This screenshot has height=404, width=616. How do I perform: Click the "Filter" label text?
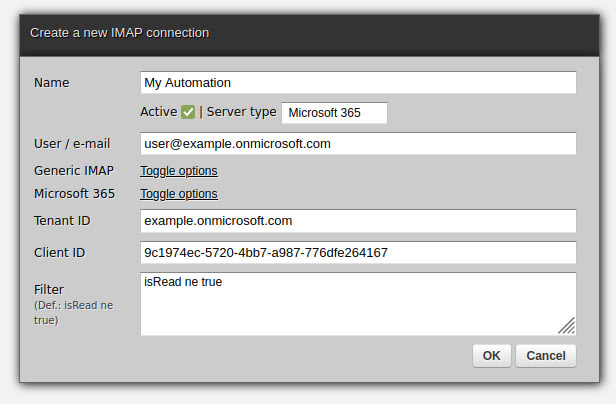click(x=49, y=289)
